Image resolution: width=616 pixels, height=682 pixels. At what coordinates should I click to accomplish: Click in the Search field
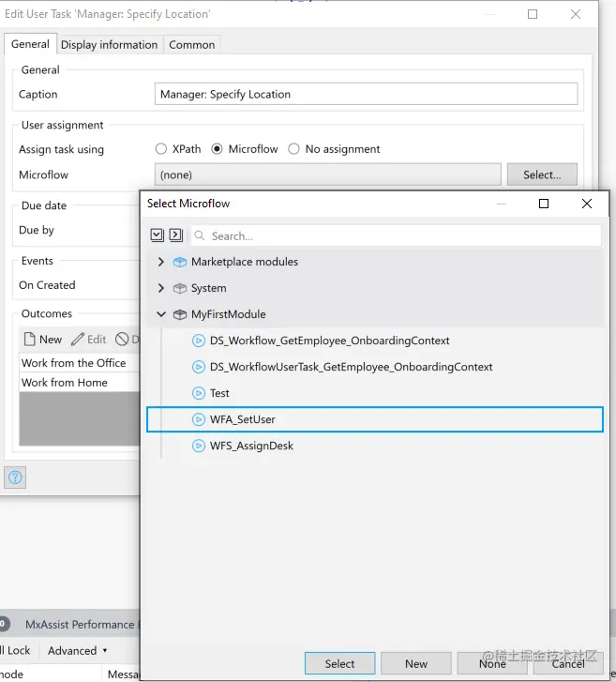pyautogui.click(x=397, y=235)
